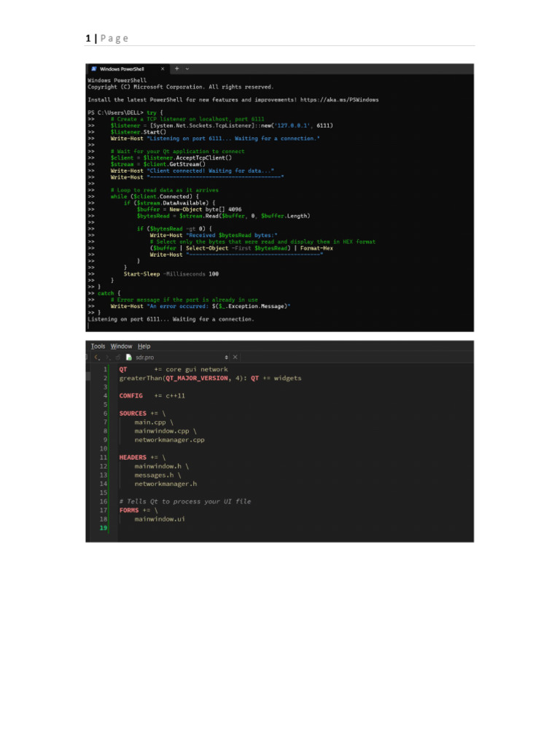Image resolution: width=560 pixels, height=747 pixels.
Task: Go forward with the editor forward arrow
Action: point(108,357)
